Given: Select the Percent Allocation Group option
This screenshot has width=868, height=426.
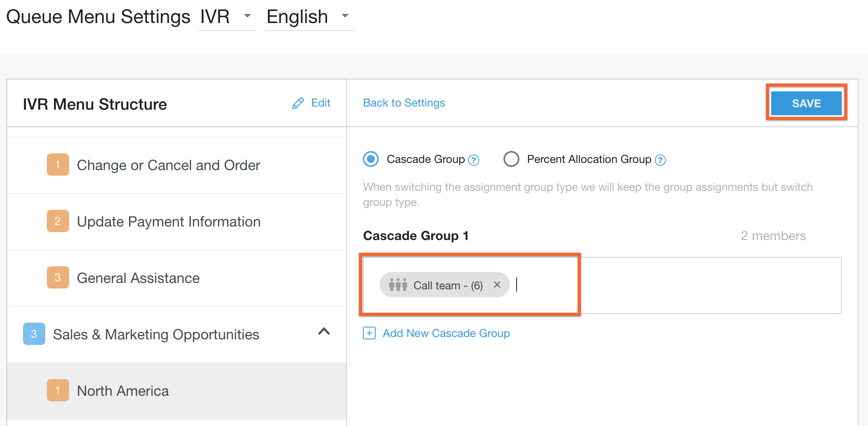Looking at the screenshot, I should pyautogui.click(x=511, y=159).
